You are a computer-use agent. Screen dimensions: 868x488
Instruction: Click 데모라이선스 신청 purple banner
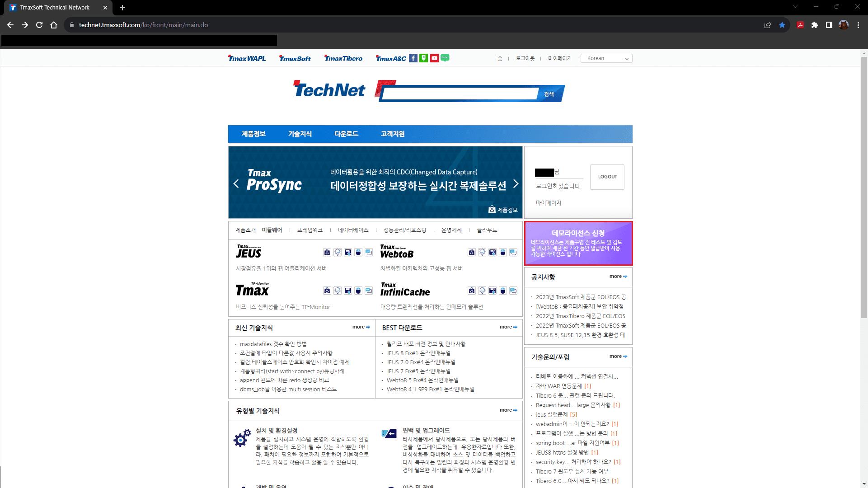pyautogui.click(x=578, y=243)
